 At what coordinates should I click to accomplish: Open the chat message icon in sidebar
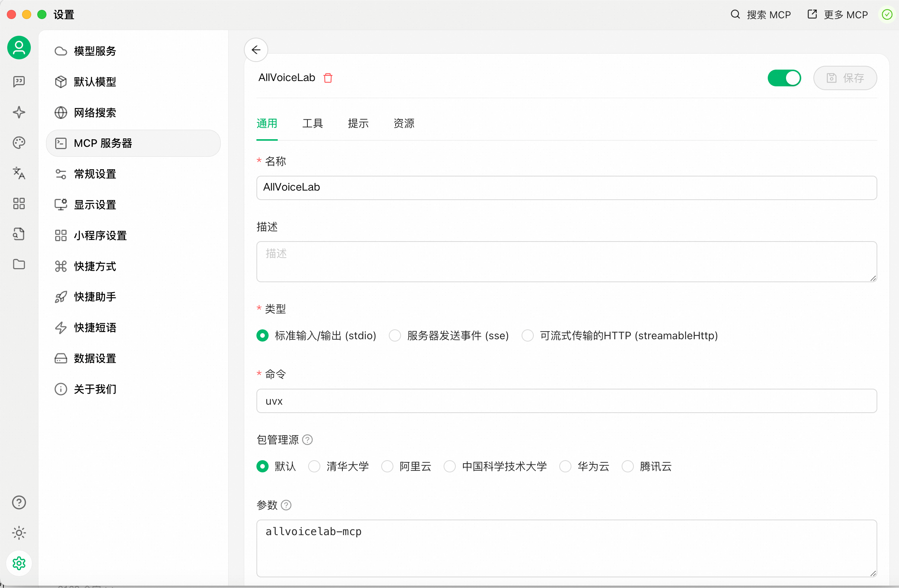(19, 81)
